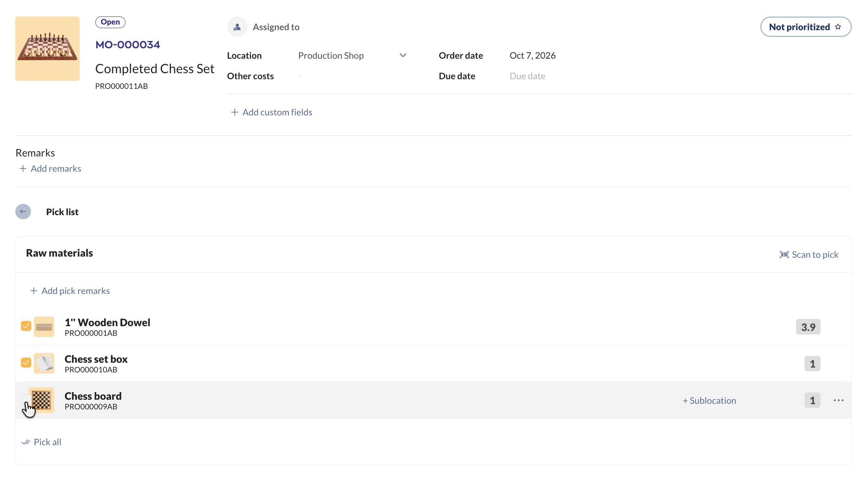Click Pick all
The image size is (868, 481).
(41, 442)
